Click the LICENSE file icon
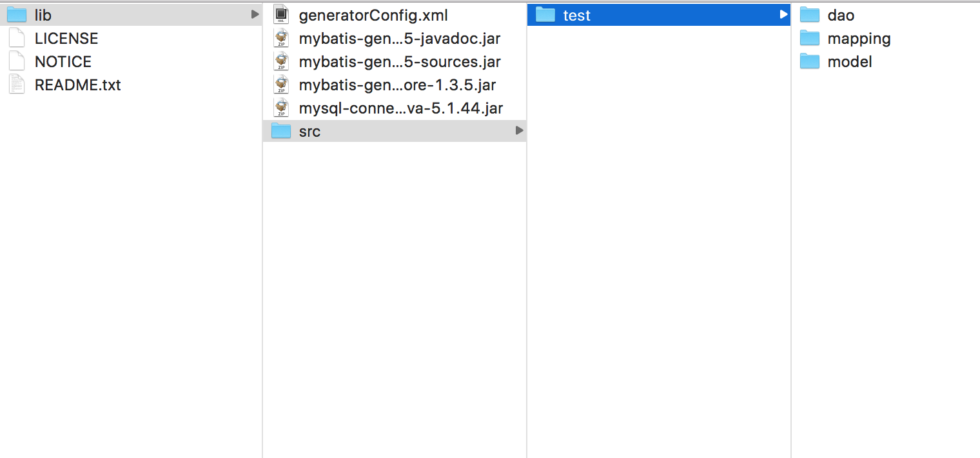This screenshot has width=980, height=458. (17, 38)
